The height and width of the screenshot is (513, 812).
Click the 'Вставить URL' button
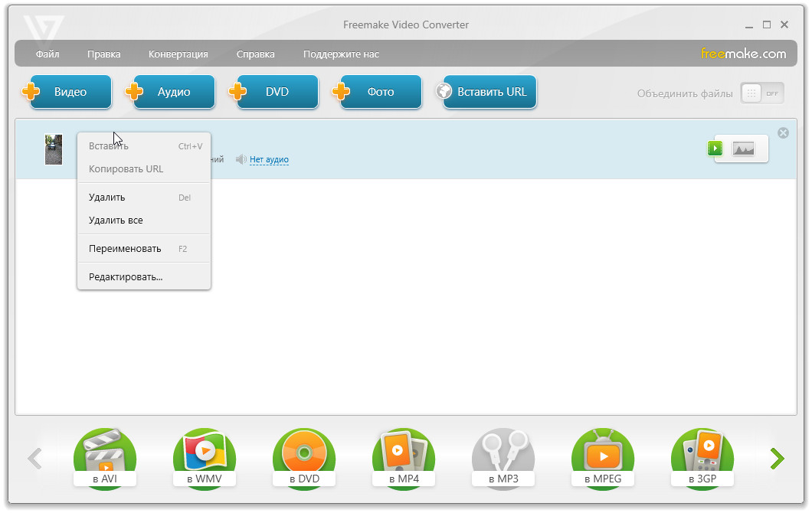[x=491, y=92]
